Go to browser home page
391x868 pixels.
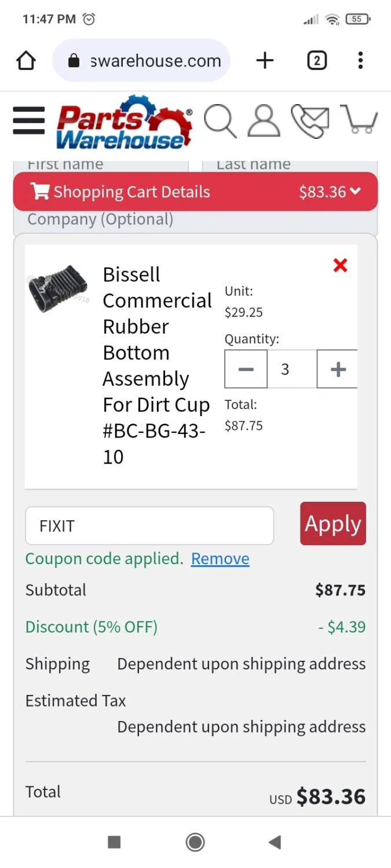[x=26, y=61]
